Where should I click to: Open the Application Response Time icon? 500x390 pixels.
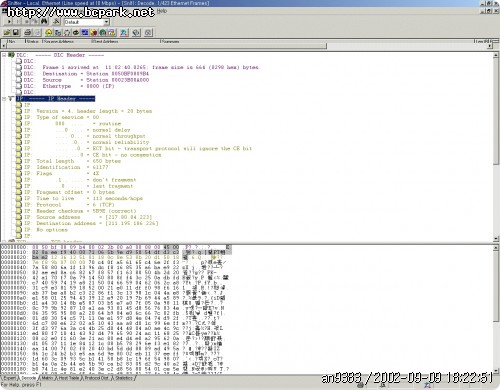(76, 32)
